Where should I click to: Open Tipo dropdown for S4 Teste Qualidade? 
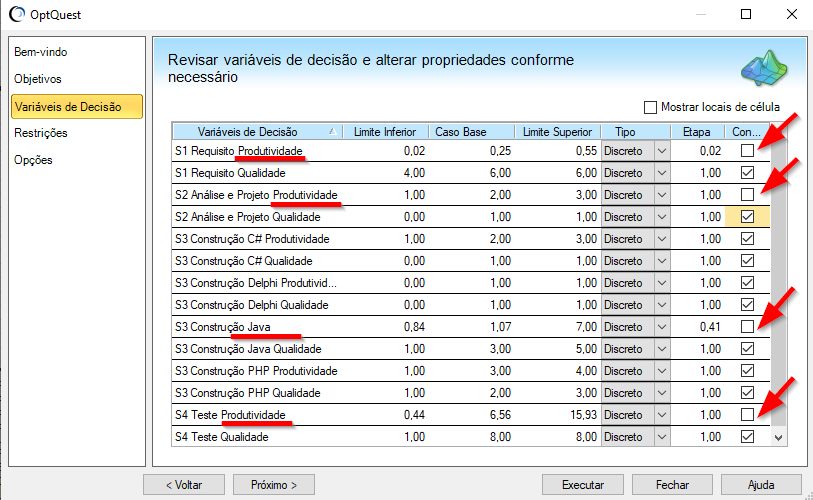coord(660,437)
